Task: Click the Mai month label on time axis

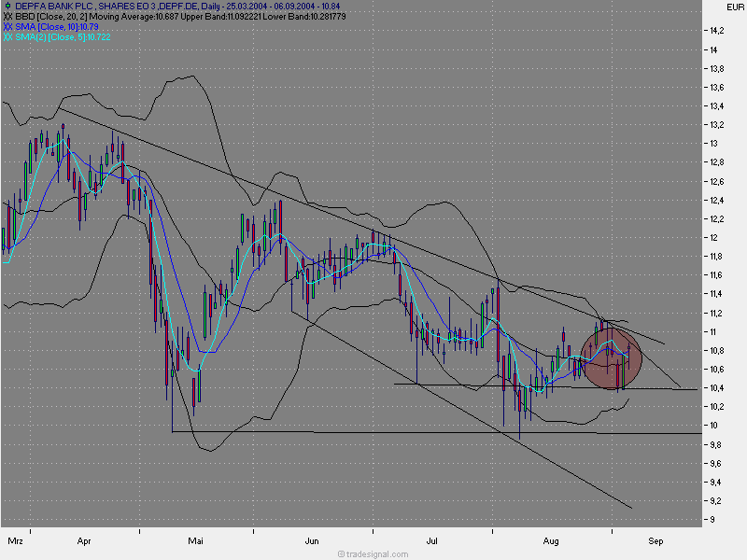Action: coord(195,541)
